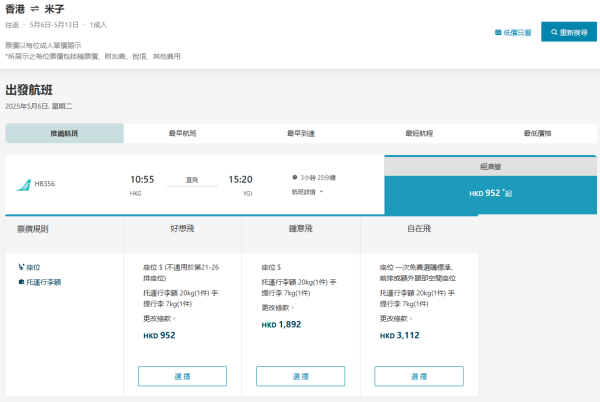600x402 pixels.
Task: Click the 隨意飛 column heading
Action: pos(300,229)
